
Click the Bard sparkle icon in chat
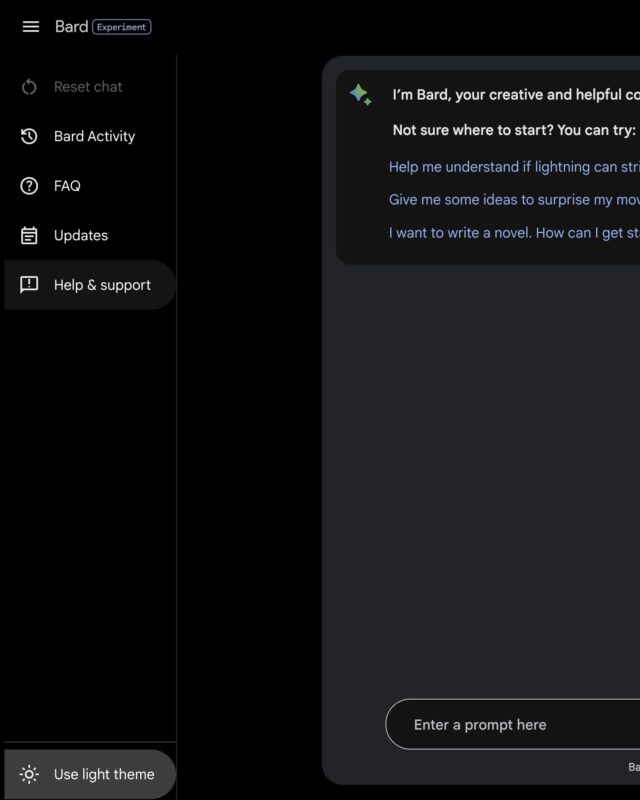pyautogui.click(x=360, y=95)
